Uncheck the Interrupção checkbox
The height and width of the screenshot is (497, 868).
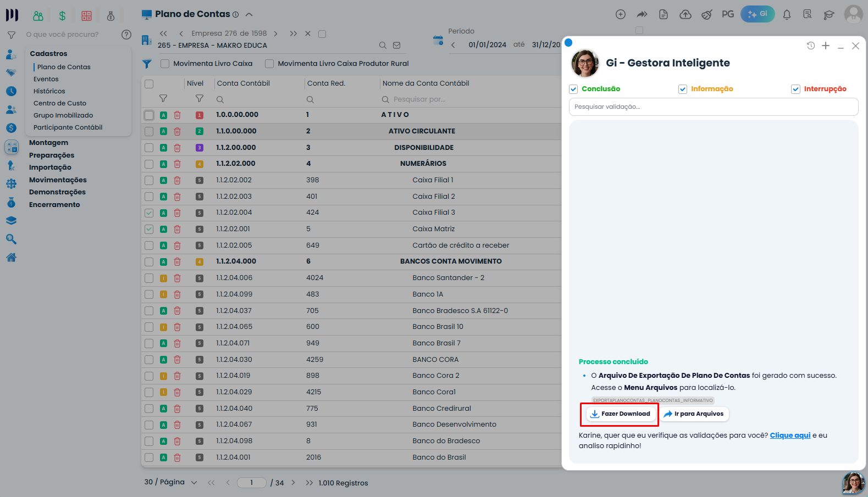[x=795, y=89]
